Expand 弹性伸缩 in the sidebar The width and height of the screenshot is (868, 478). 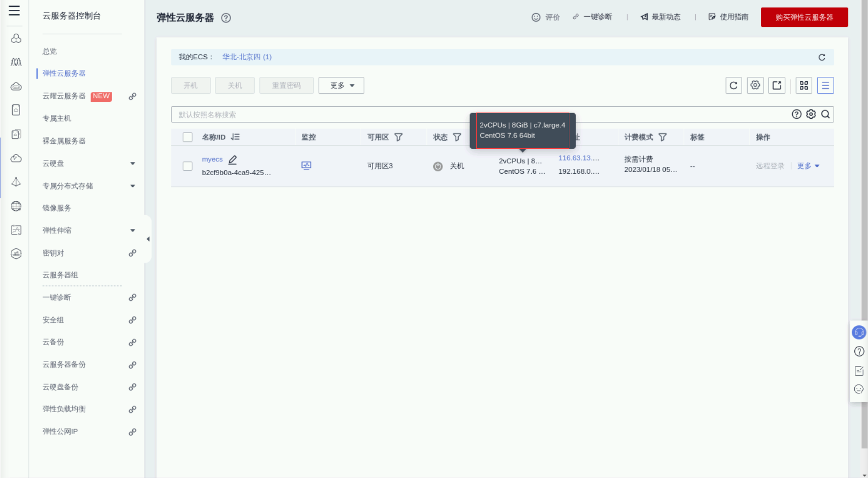click(x=133, y=230)
